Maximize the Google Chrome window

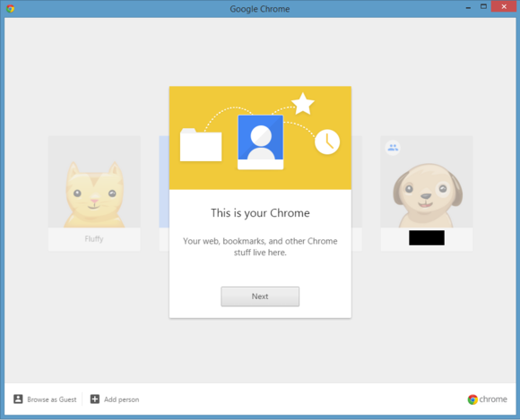483,6
